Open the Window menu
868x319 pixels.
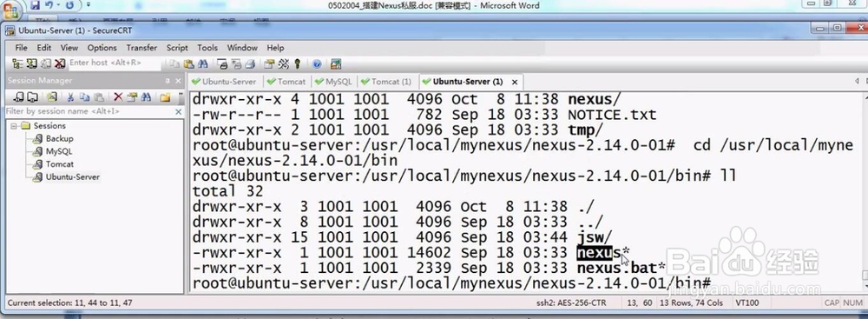(x=242, y=48)
